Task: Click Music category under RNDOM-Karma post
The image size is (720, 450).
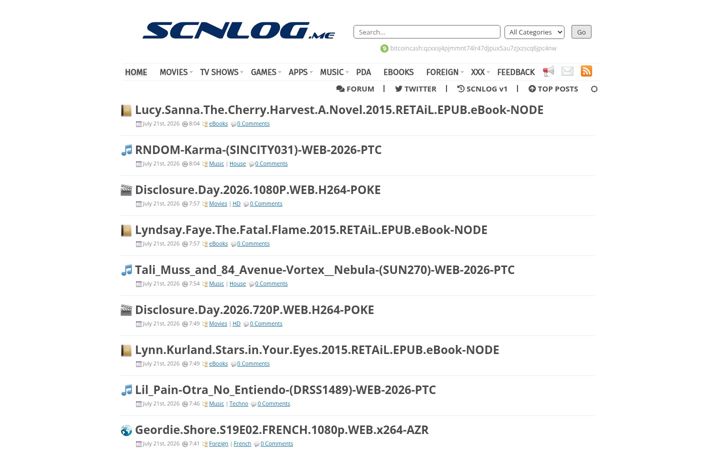Action: coord(216,164)
